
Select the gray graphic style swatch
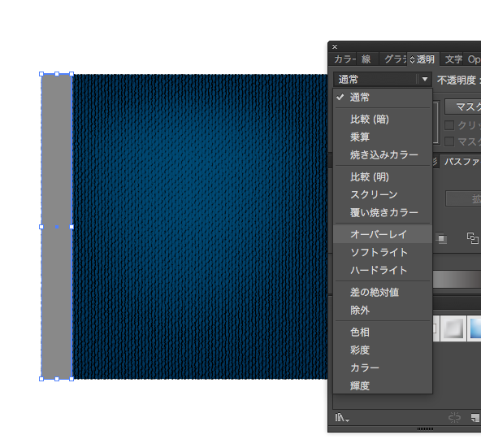[x=453, y=328]
